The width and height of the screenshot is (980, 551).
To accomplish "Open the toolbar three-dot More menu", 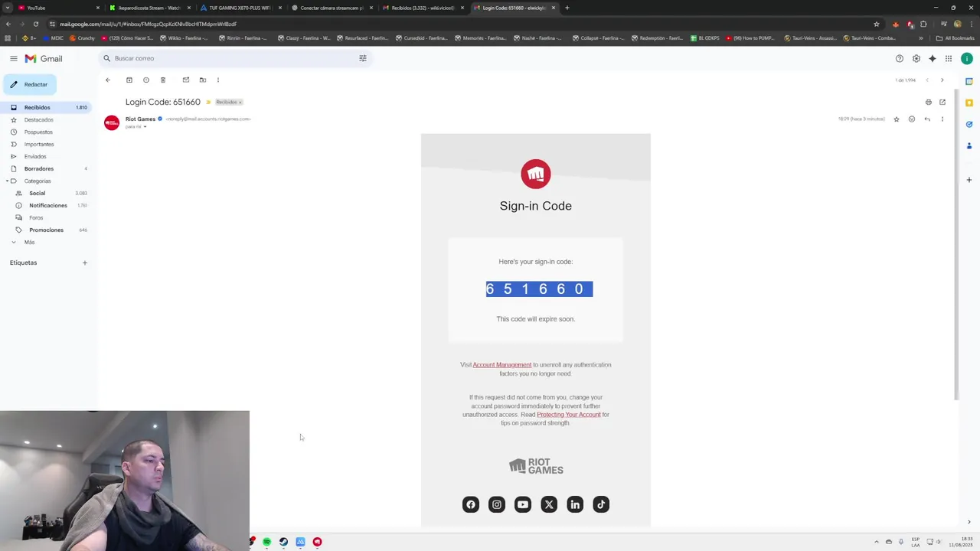I will (x=218, y=80).
